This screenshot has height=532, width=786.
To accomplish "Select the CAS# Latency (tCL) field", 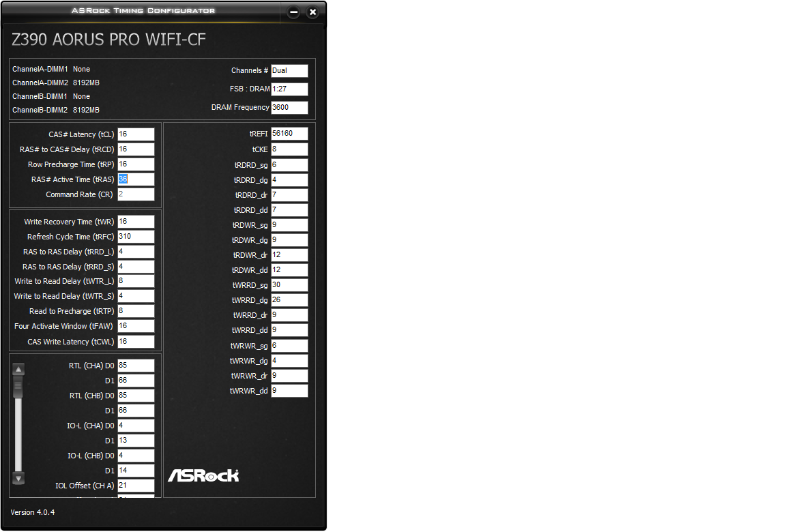I will (136, 134).
